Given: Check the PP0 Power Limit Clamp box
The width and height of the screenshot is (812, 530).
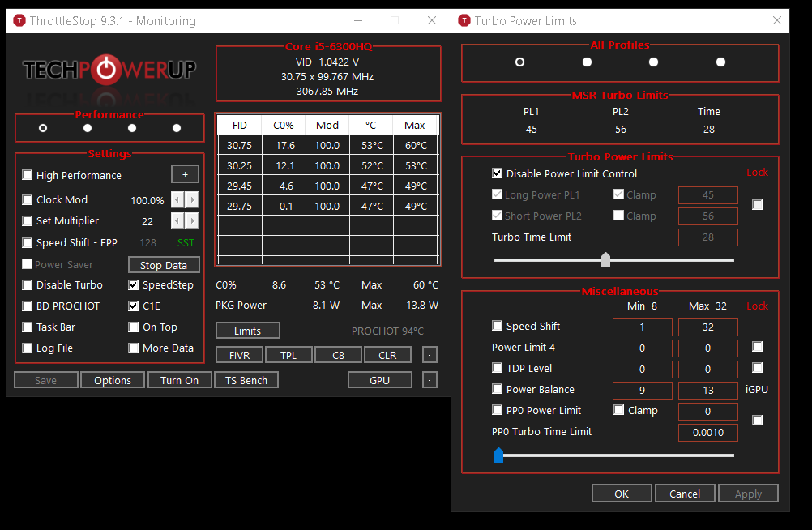Looking at the screenshot, I should click(x=619, y=410).
